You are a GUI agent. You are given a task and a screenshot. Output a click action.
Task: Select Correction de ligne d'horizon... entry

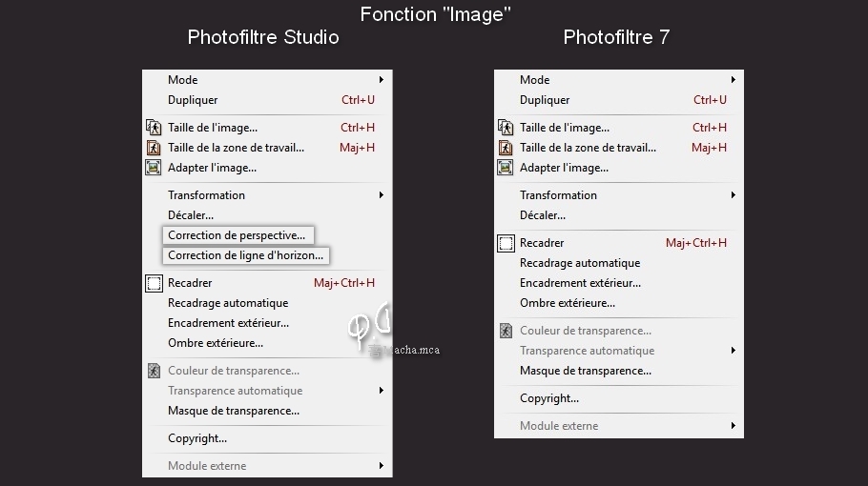coord(246,255)
